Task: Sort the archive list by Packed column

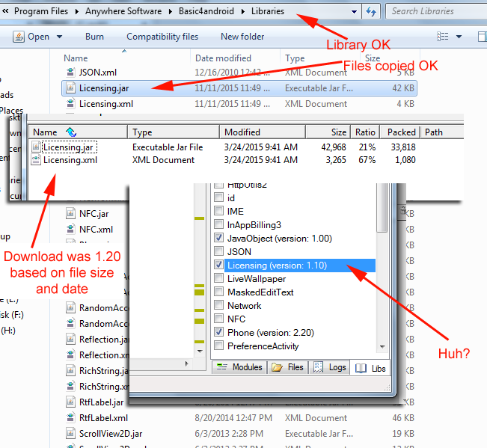Action: (400, 132)
